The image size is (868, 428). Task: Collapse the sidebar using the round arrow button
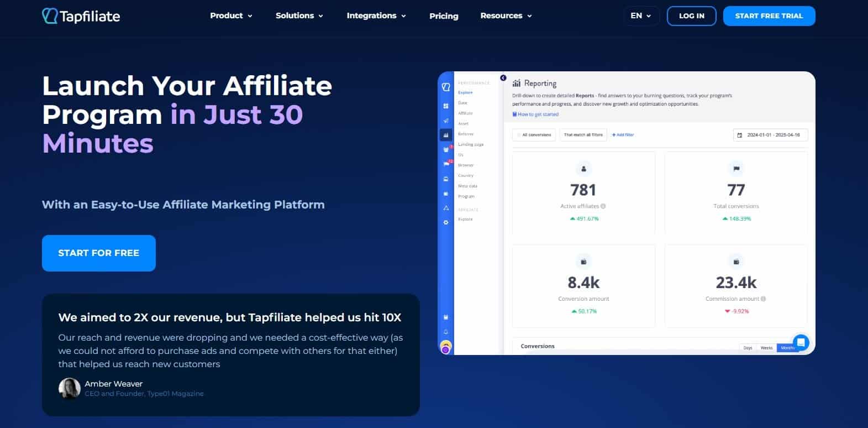(x=503, y=78)
